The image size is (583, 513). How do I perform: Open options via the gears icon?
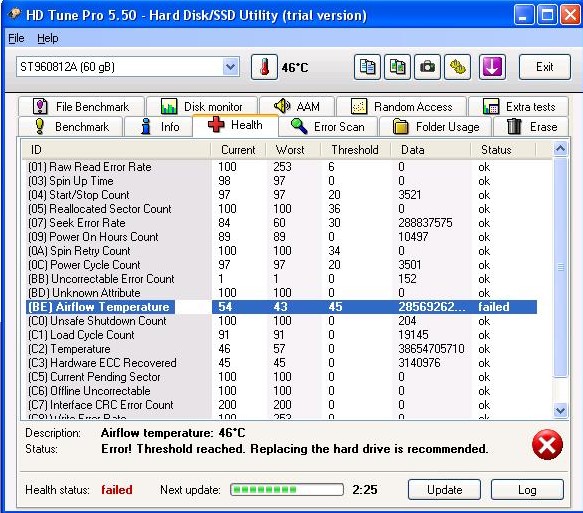coord(457,67)
